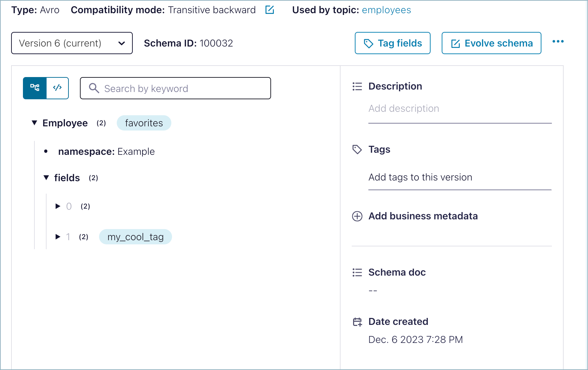Image resolution: width=588 pixels, height=370 pixels.
Task: Switch to the code view toggle
Action: click(57, 88)
